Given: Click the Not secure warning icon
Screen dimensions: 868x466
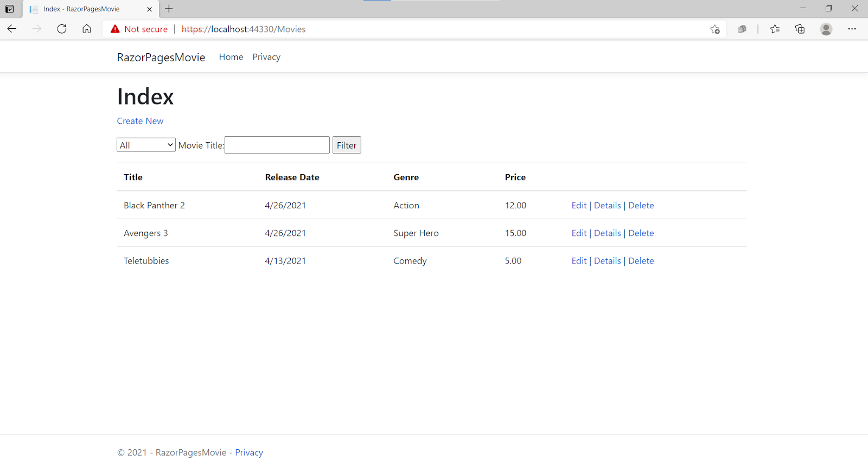Looking at the screenshot, I should point(115,29).
